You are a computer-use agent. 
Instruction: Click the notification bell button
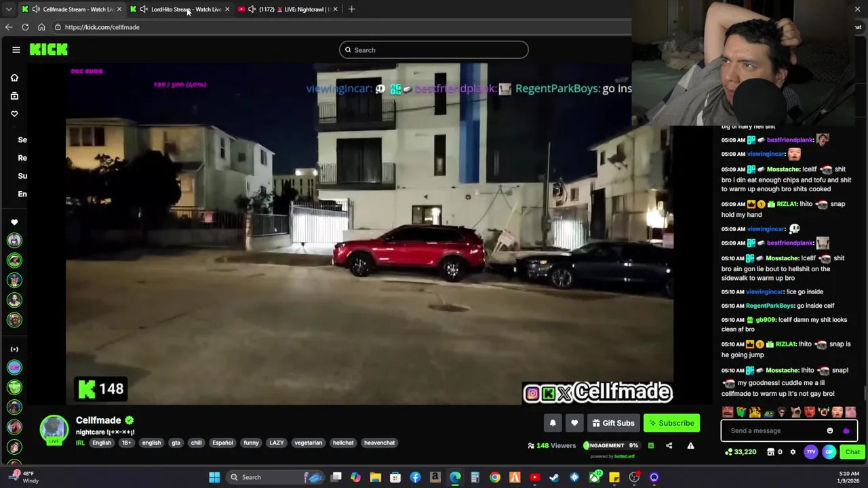pos(553,423)
